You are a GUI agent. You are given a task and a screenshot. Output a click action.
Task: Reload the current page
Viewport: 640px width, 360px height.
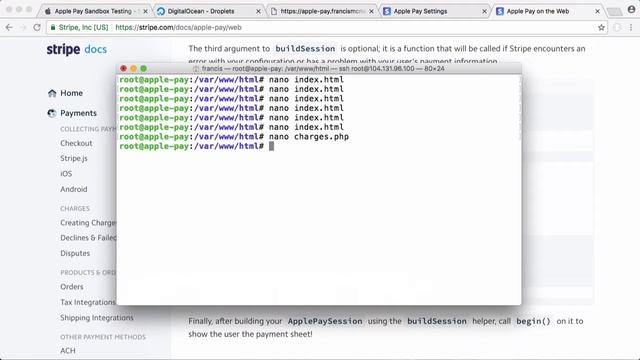pyautogui.click(x=37, y=27)
